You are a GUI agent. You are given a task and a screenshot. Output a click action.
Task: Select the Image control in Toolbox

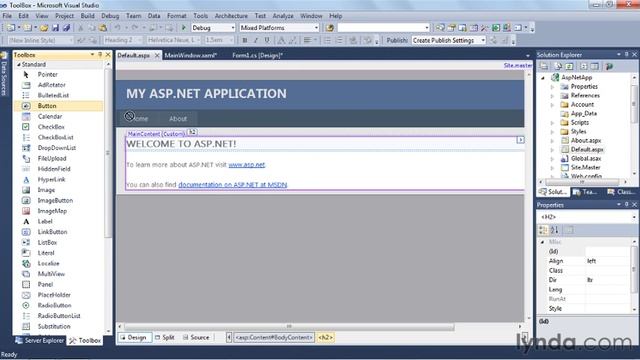click(46, 190)
